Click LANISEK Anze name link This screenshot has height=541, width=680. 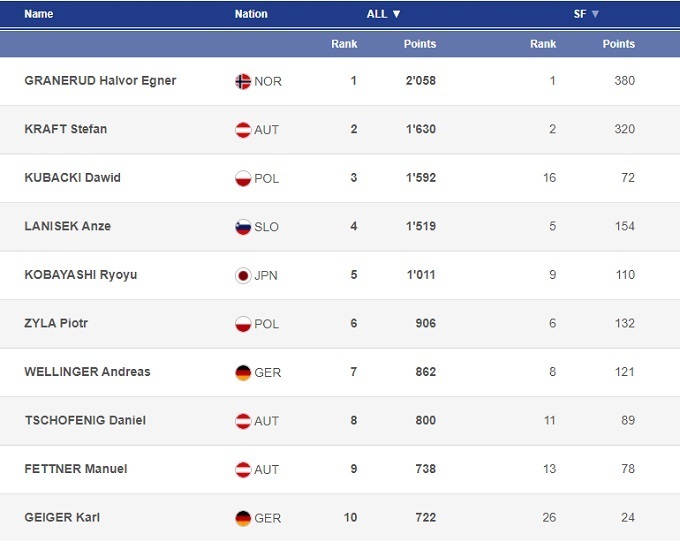click(67, 226)
